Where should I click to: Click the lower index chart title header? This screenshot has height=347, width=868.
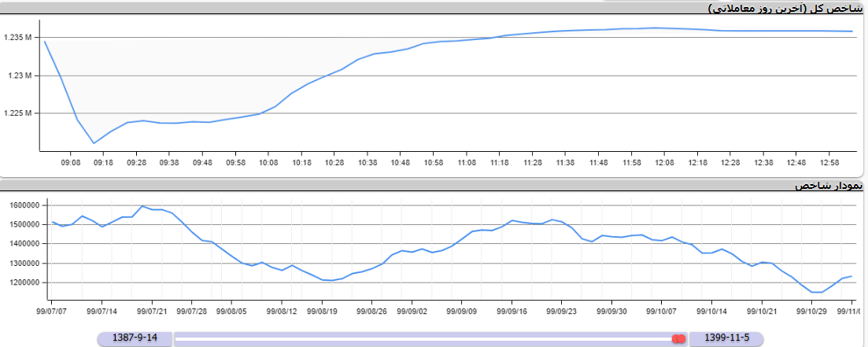pos(433,186)
